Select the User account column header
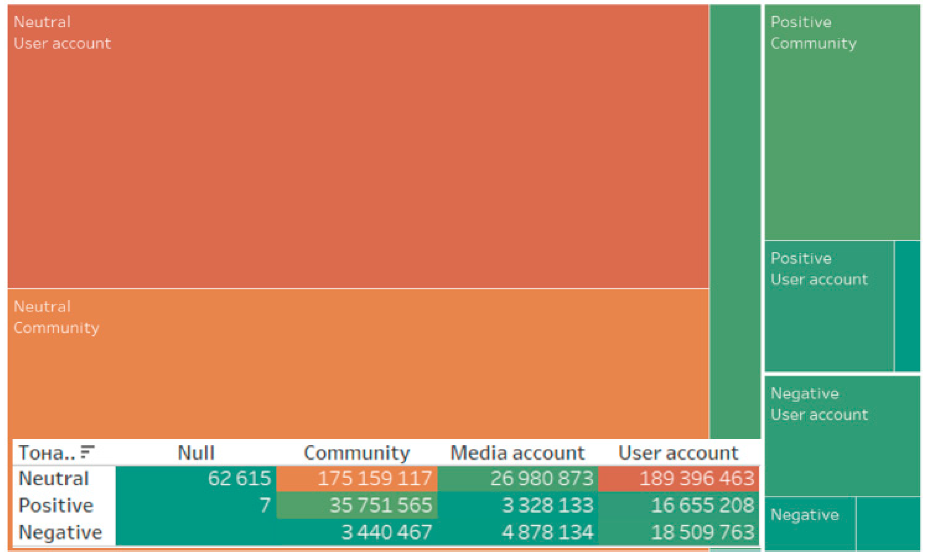The width and height of the screenshot is (927, 560). click(678, 453)
